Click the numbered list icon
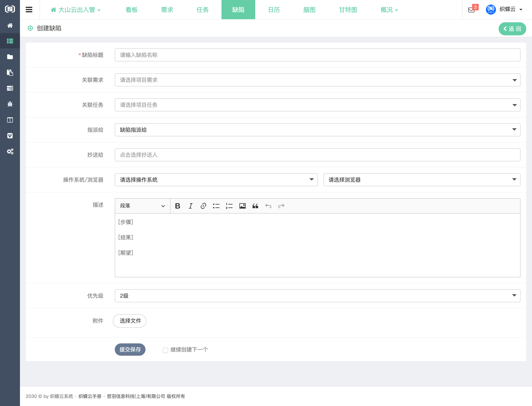This screenshot has height=406, width=532. pos(229,206)
